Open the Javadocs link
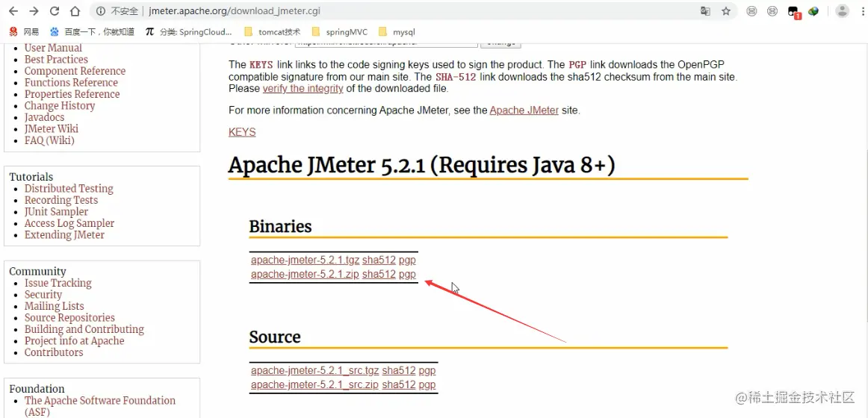This screenshot has width=868, height=418. (44, 117)
